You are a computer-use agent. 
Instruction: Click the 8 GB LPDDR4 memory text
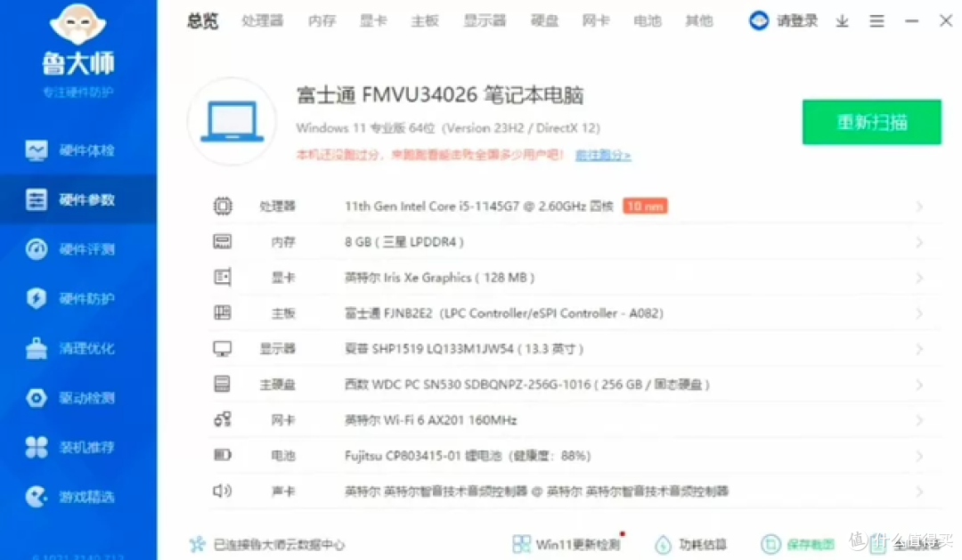pyautogui.click(x=404, y=241)
